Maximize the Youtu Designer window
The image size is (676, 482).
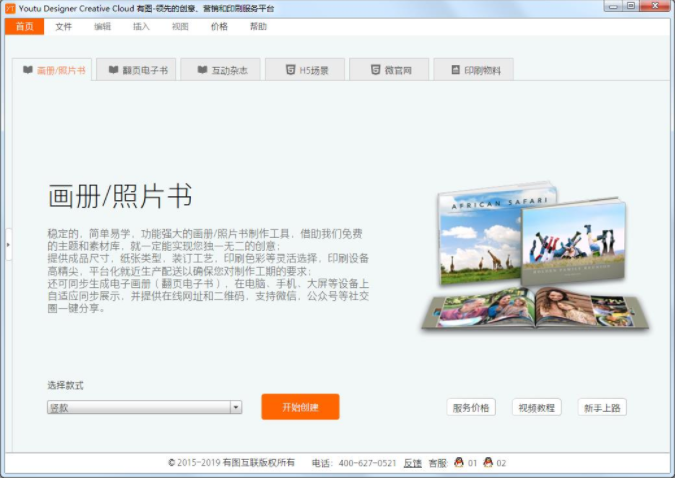coord(631,6)
